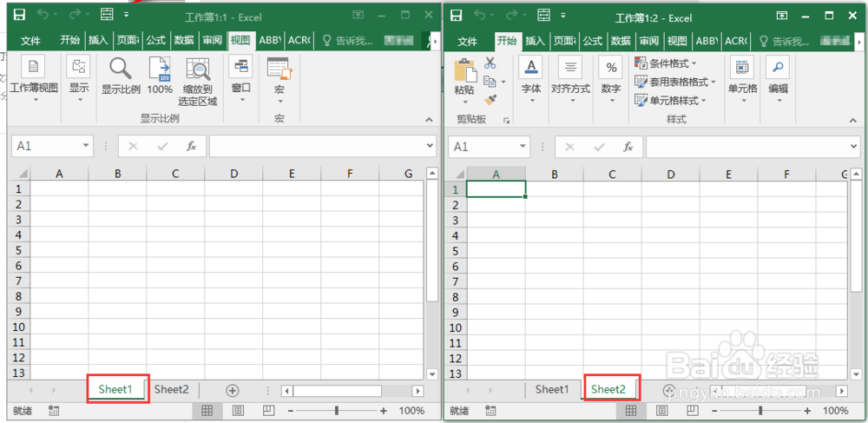
Task: Click the Cut scissors icon
Action: point(490,63)
